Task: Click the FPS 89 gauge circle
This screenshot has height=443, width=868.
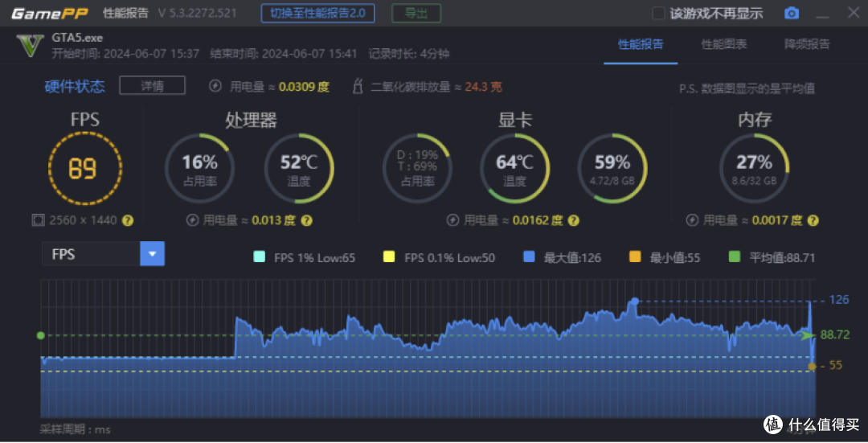Action: pyautogui.click(x=84, y=168)
